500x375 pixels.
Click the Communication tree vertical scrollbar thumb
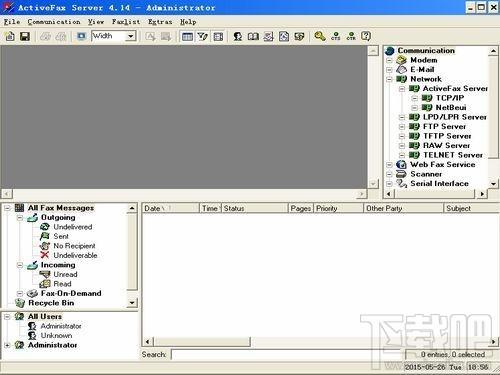pyautogui.click(x=493, y=107)
